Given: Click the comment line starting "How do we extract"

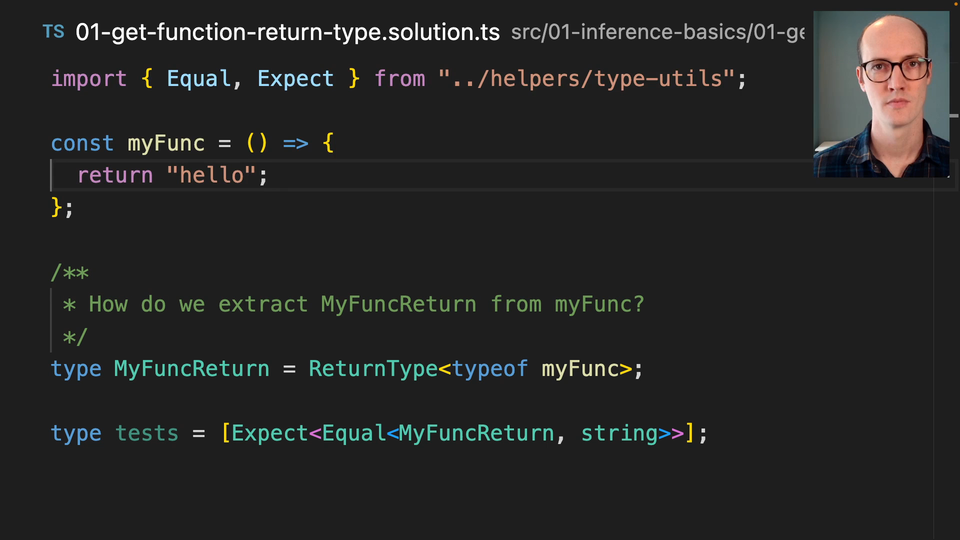Looking at the screenshot, I should coord(366,304).
